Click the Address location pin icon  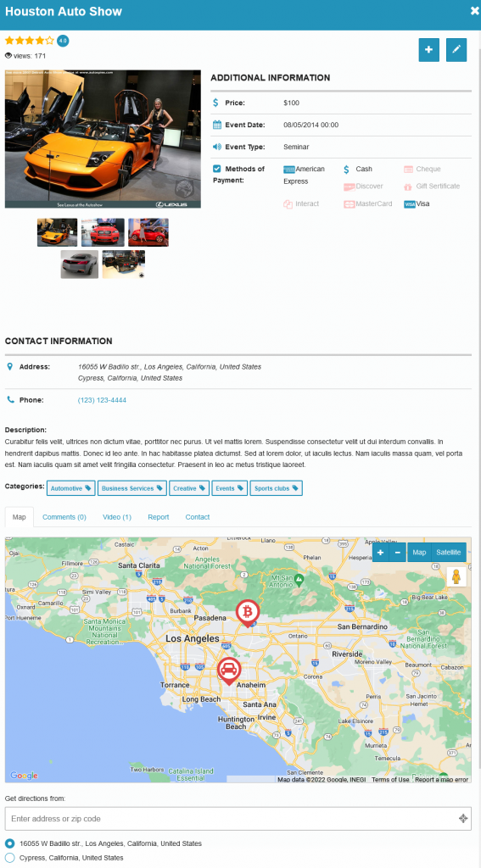coord(9,366)
